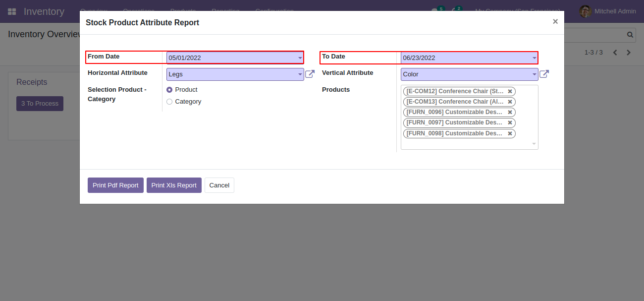This screenshot has height=301, width=644.
Task: Click the Print Pdf Report button
Action: point(115,185)
